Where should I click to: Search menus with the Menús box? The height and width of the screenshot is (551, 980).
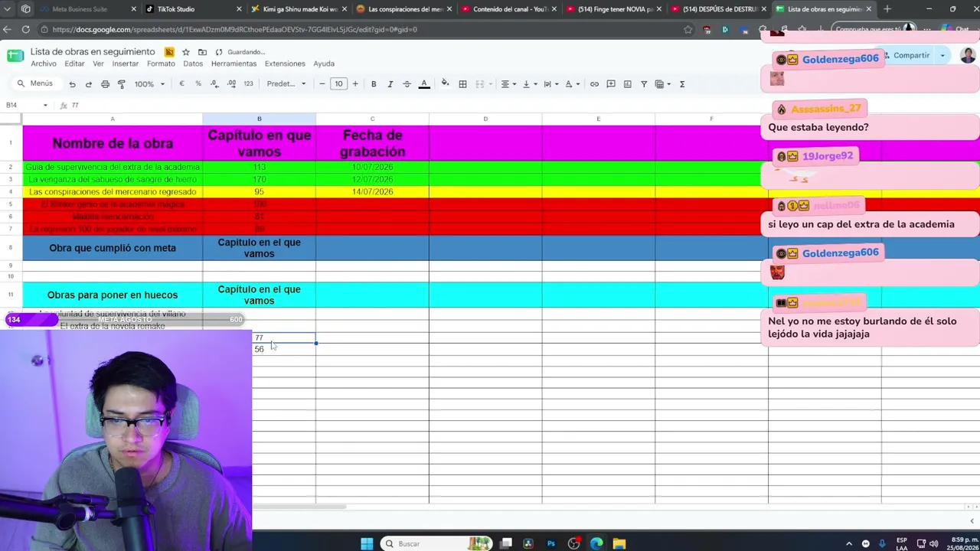[36, 83]
